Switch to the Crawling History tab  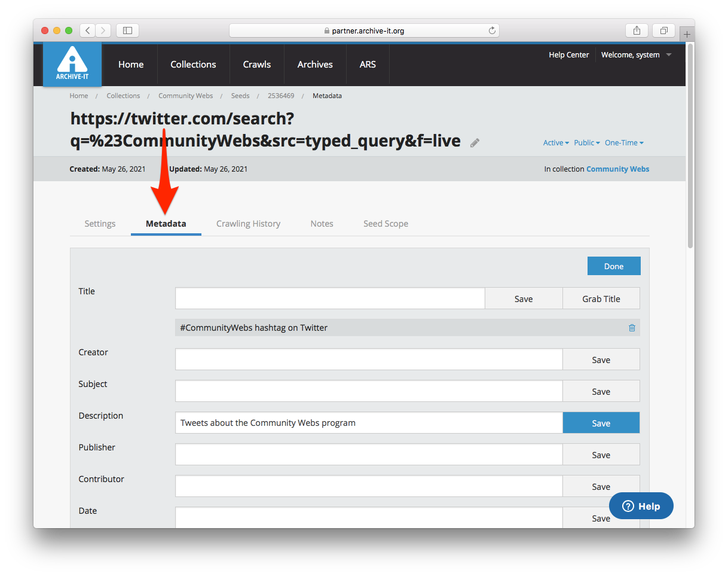248,224
